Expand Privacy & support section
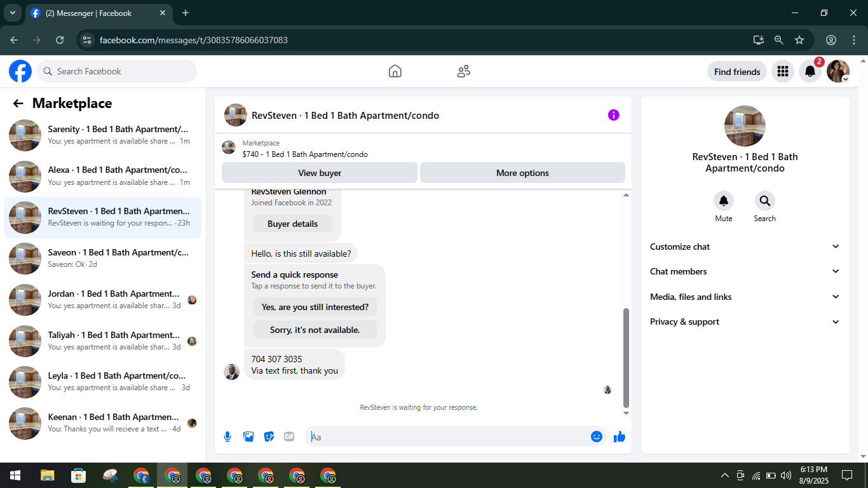 [x=745, y=322]
